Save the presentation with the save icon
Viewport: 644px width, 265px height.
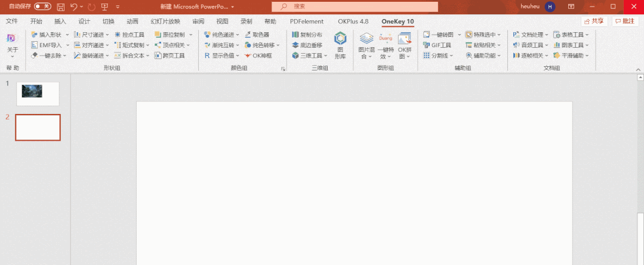[61, 7]
